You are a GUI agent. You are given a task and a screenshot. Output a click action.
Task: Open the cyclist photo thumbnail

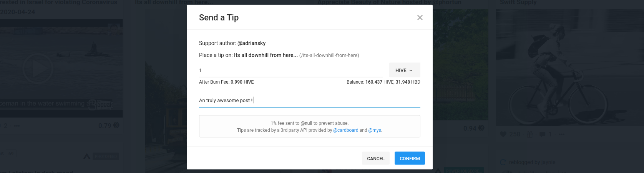click(x=570, y=67)
